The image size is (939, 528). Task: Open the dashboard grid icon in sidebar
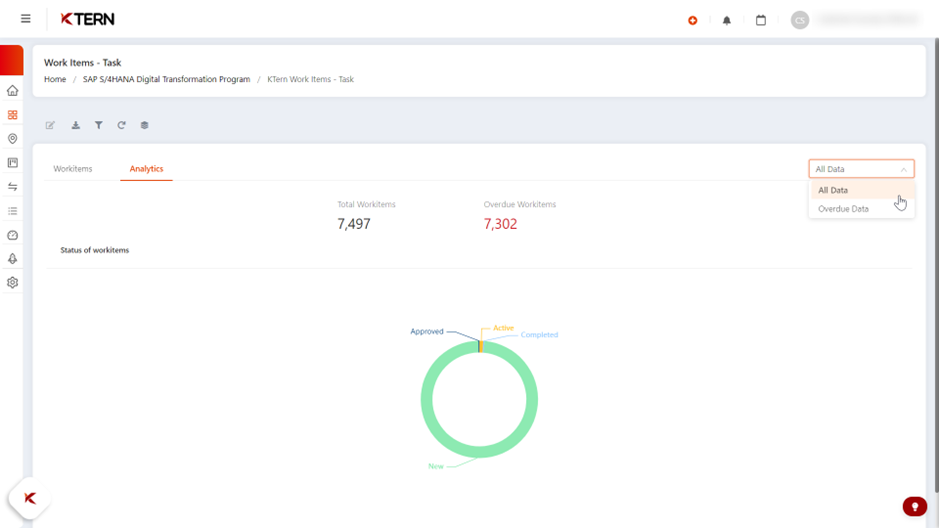point(13,114)
